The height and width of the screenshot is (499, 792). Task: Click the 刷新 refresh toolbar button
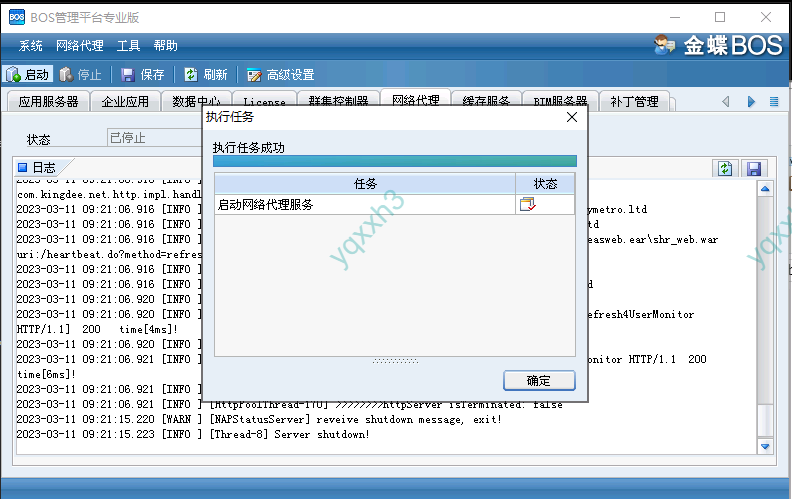point(206,75)
